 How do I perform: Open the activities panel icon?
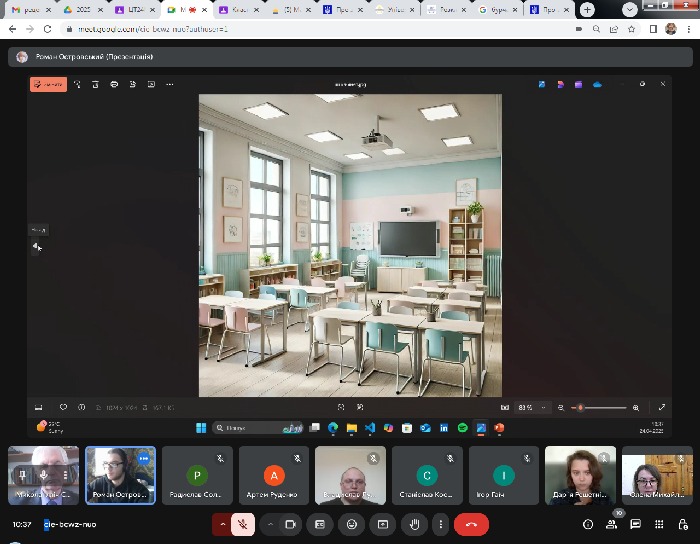(x=659, y=524)
